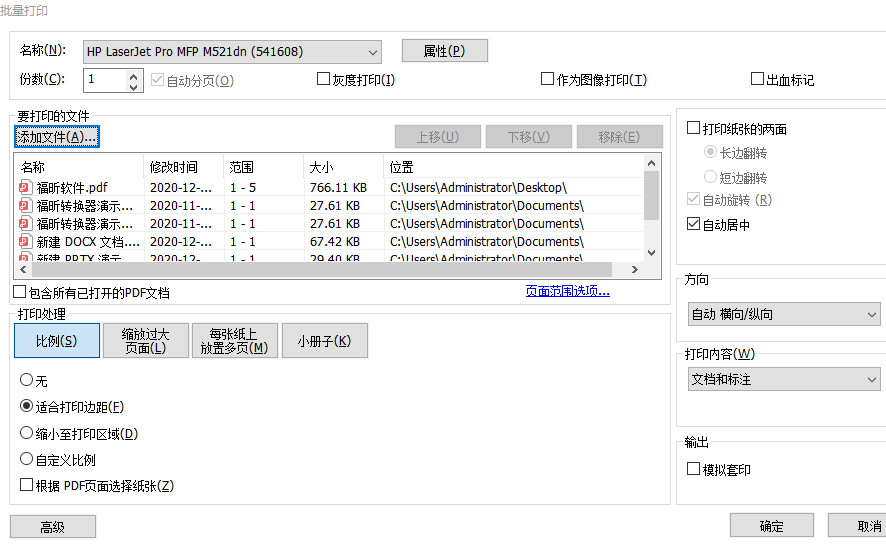This screenshot has width=886, height=551.
Task: Select the 比例(S) print handling tab
Action: pos(57,341)
